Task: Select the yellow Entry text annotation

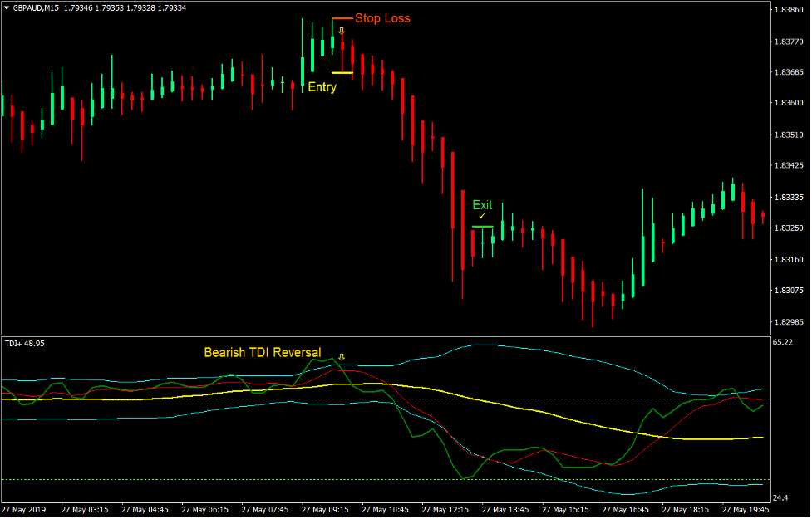Action: pos(321,87)
